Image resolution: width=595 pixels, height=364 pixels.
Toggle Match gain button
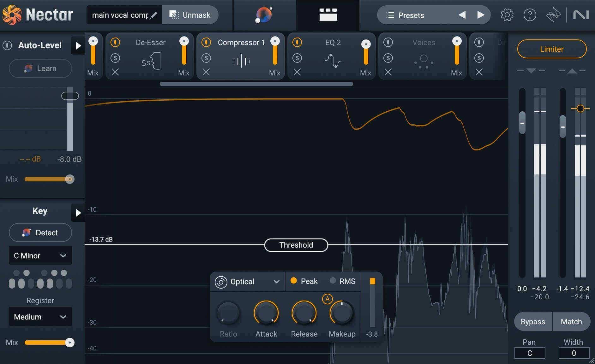click(x=571, y=321)
